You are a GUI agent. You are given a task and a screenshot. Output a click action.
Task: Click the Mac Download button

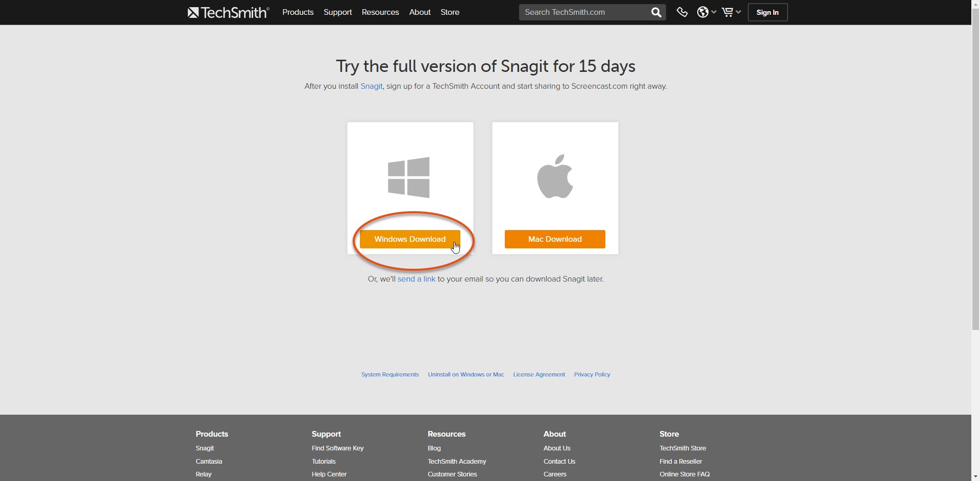(x=555, y=239)
